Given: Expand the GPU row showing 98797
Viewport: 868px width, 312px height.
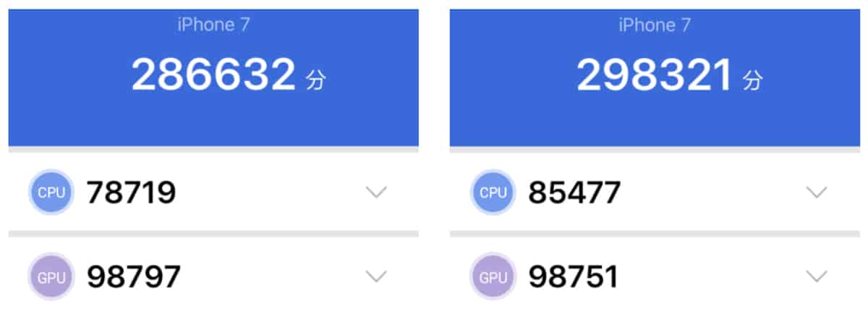Looking at the screenshot, I should [376, 276].
